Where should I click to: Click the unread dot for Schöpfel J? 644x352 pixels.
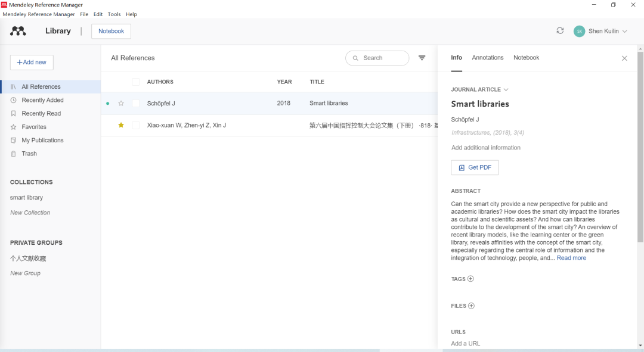(x=107, y=104)
